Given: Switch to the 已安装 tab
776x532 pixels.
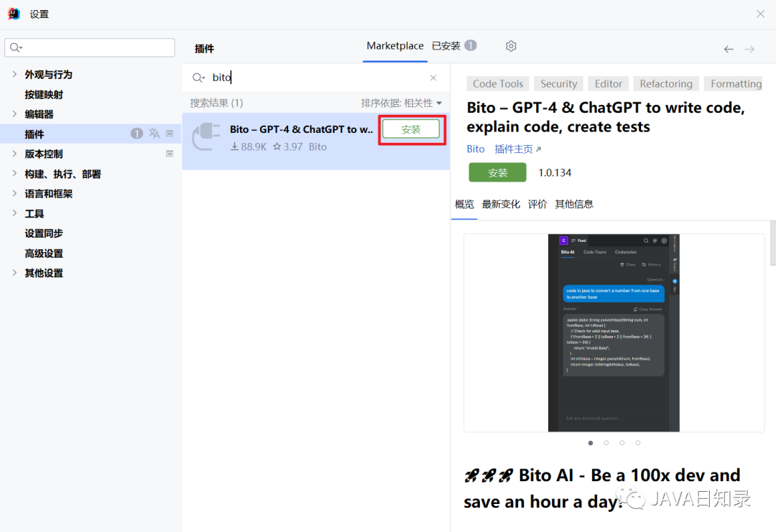Looking at the screenshot, I should point(446,46).
